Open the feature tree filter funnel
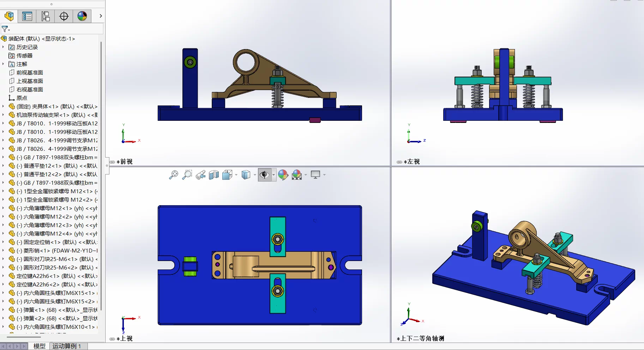 coord(5,29)
